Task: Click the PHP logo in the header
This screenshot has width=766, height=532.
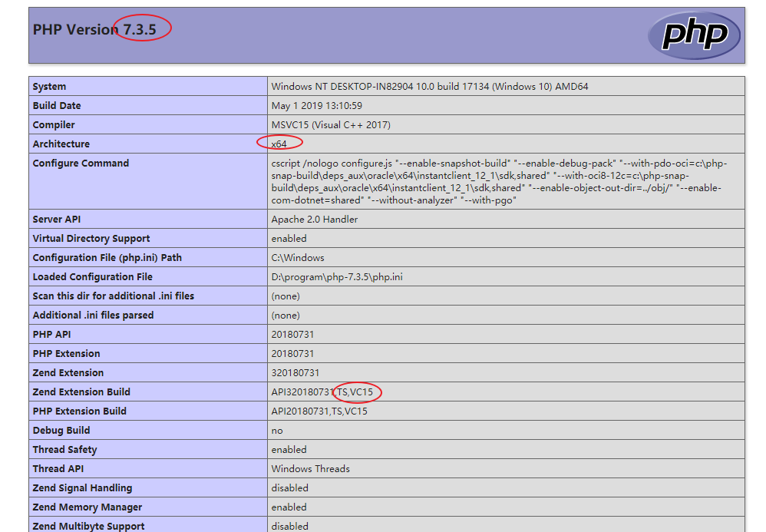Action: [694, 35]
